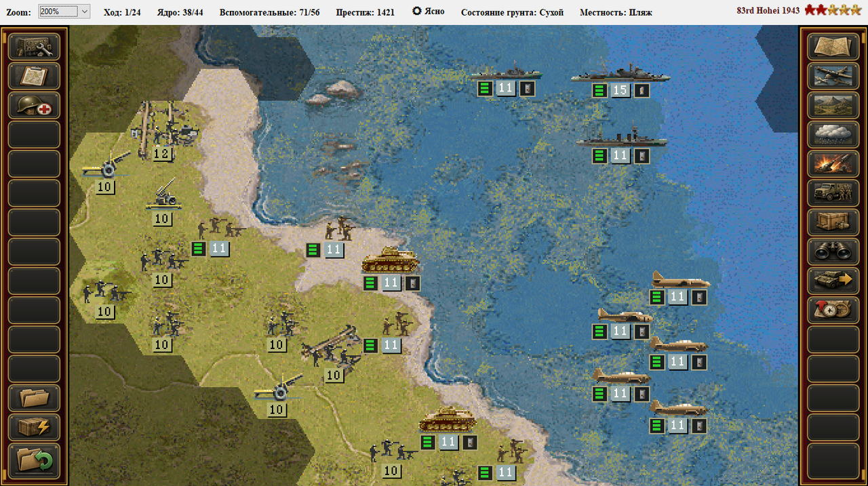Click the wooden supply crate button

pos(833,222)
